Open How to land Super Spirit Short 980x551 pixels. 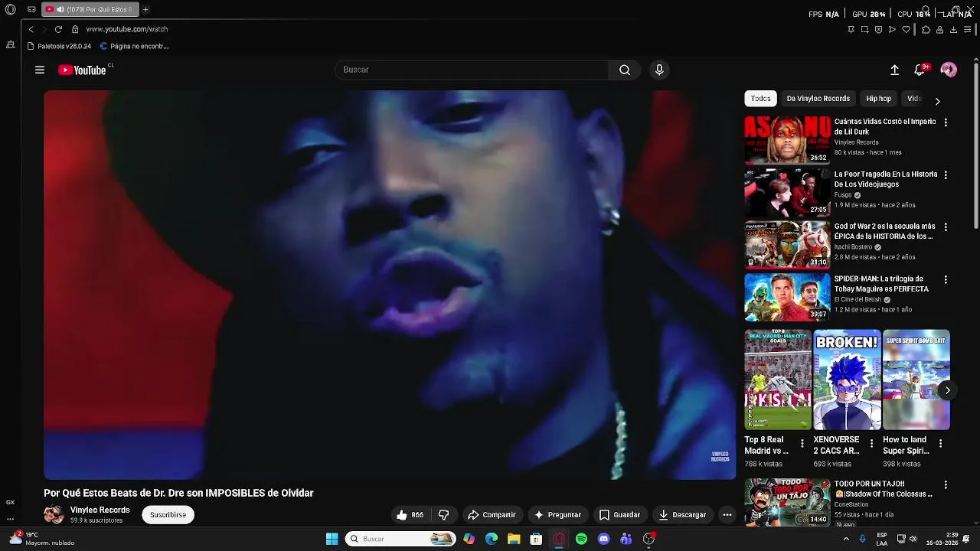[x=916, y=380]
